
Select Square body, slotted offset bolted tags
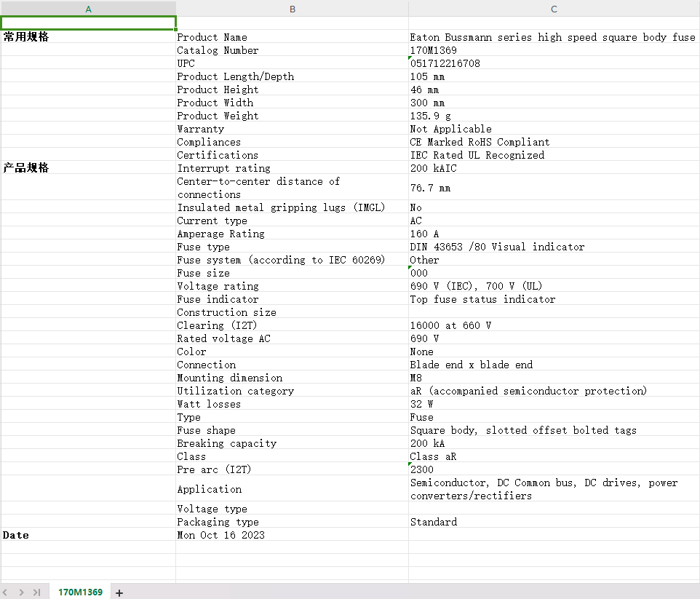(554, 430)
